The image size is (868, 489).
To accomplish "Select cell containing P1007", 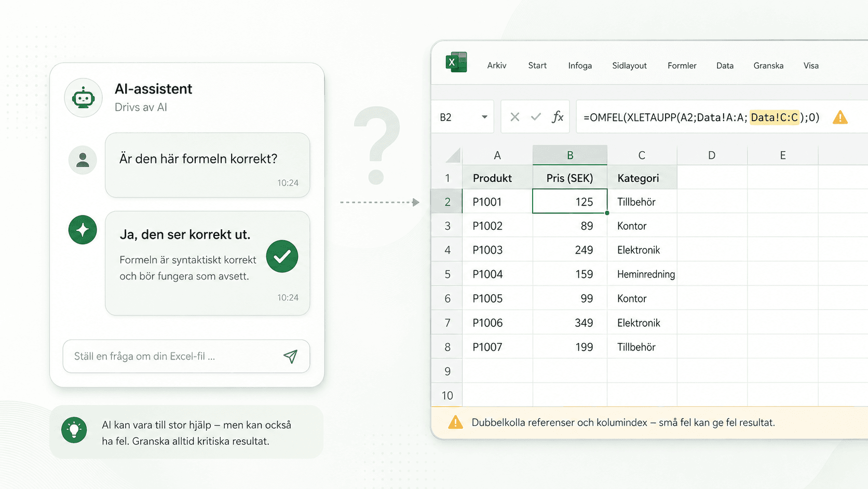I will point(497,347).
